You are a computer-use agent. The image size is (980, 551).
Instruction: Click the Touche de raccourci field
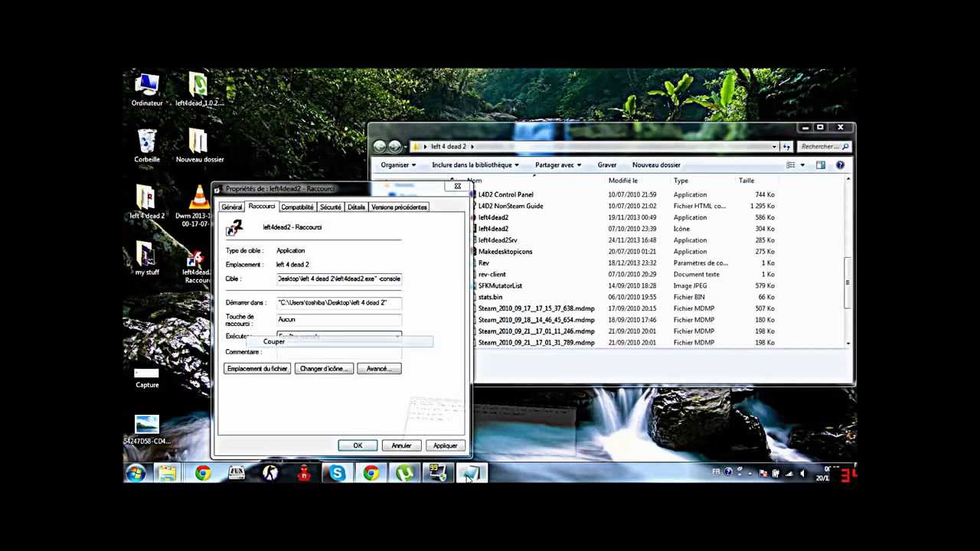click(x=338, y=319)
